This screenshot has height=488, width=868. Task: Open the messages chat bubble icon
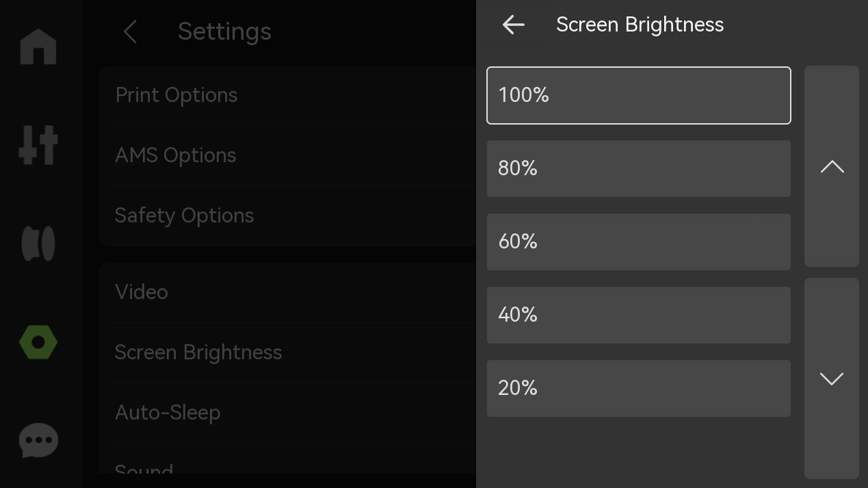click(38, 441)
